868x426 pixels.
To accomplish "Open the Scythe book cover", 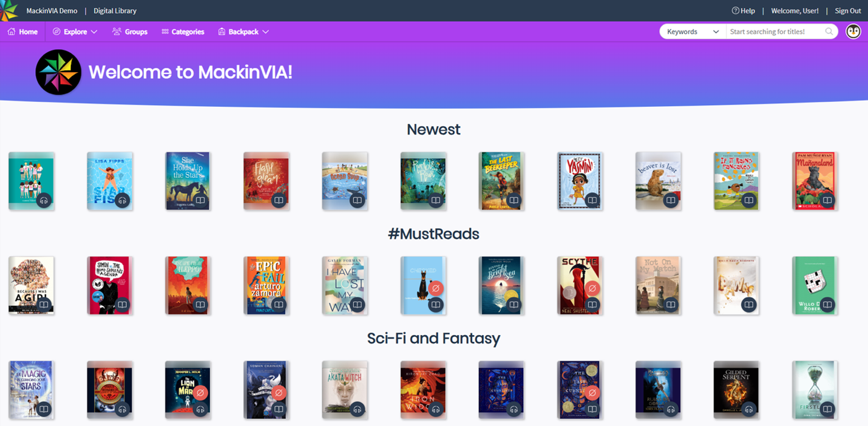I will pyautogui.click(x=580, y=285).
